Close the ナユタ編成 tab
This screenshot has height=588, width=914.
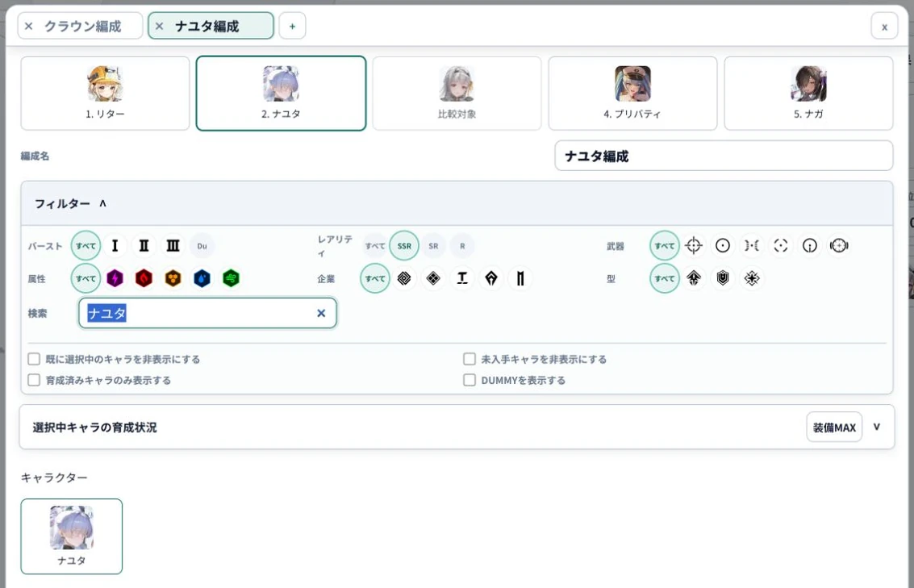159,27
